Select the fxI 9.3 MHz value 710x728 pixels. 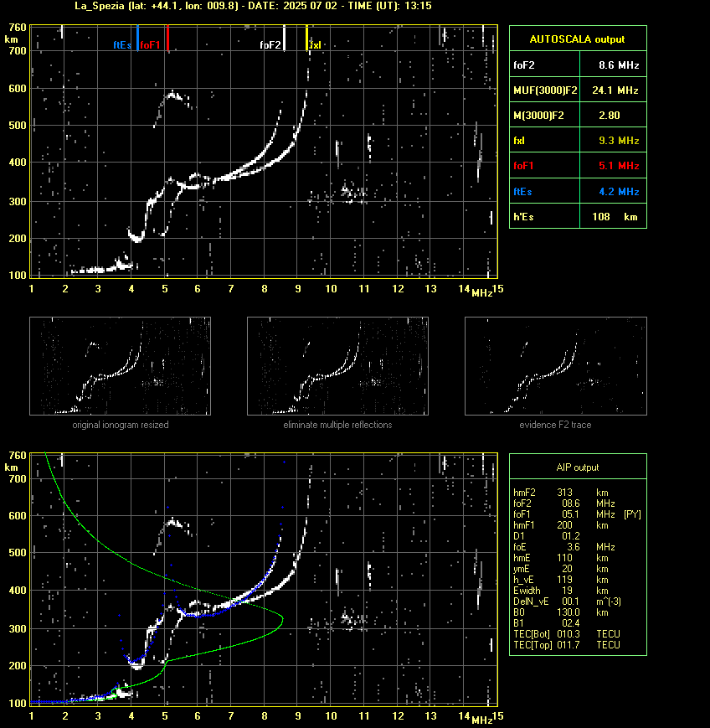tap(619, 140)
